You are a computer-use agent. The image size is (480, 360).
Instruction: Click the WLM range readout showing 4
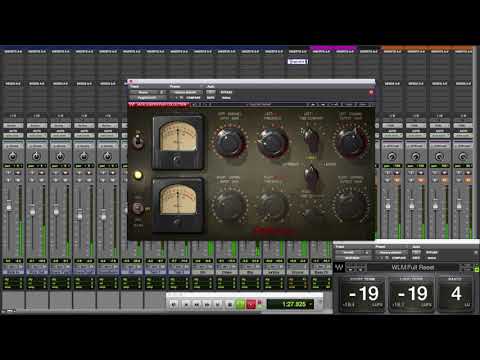point(455,294)
